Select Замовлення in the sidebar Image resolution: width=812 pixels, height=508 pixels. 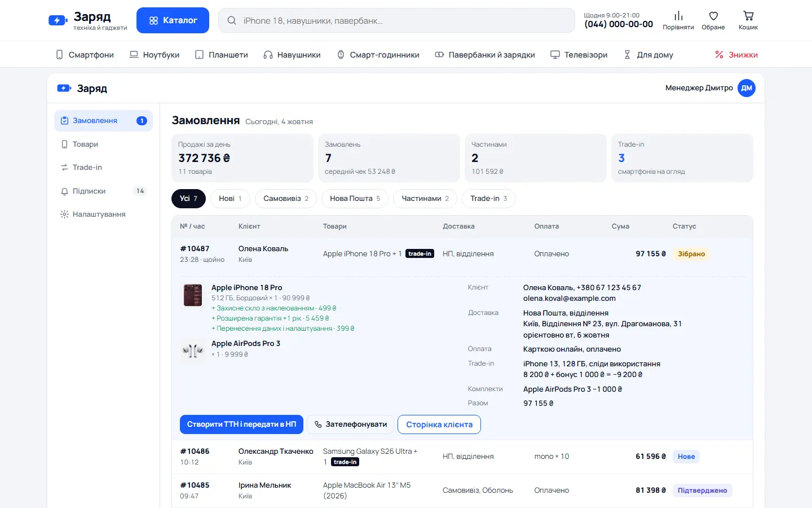coord(103,121)
